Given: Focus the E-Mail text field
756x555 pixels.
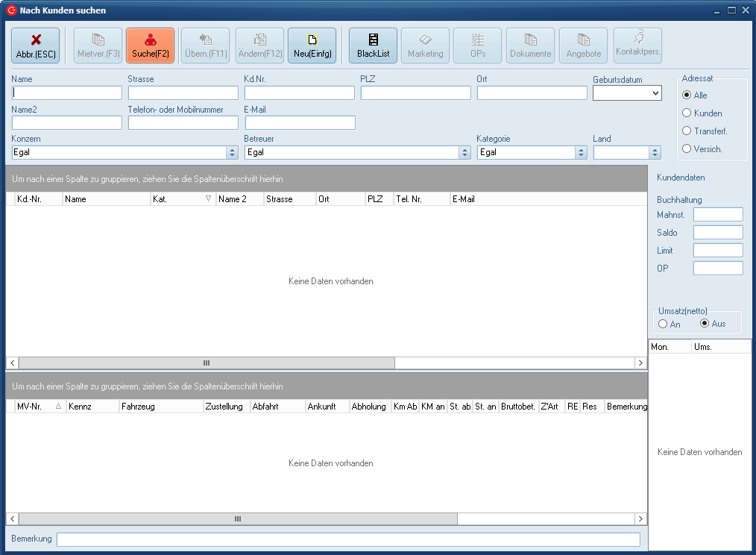Looking at the screenshot, I should (x=300, y=123).
